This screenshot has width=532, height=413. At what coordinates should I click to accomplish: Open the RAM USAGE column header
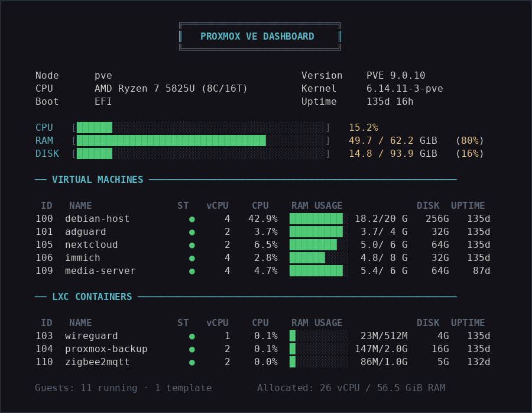[316, 205]
